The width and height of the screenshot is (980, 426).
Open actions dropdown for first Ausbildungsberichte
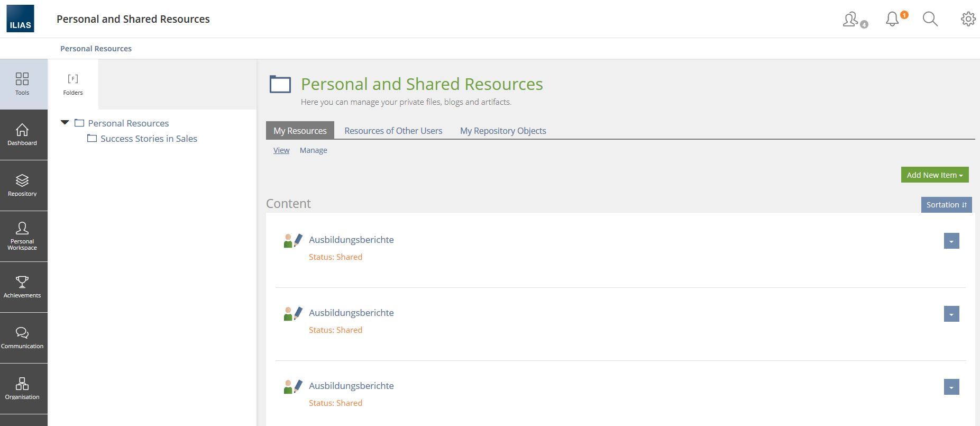[951, 241]
